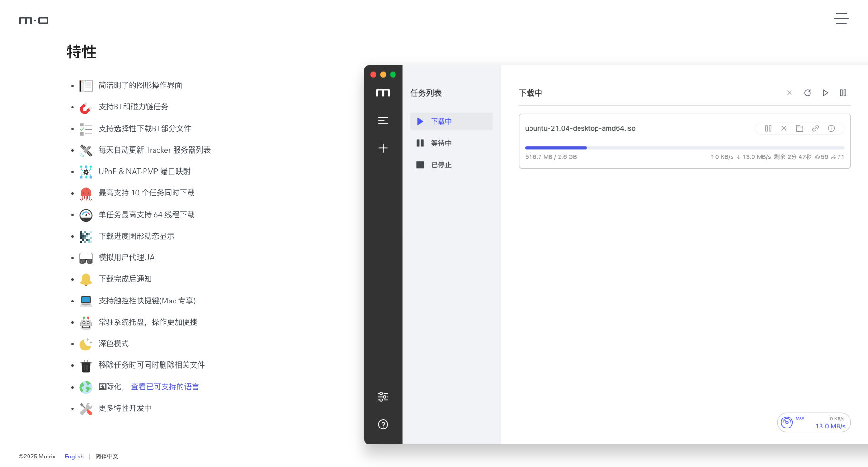Click the gauge icon for 64 threads
Screen dimensions: 868x467
pos(86,215)
